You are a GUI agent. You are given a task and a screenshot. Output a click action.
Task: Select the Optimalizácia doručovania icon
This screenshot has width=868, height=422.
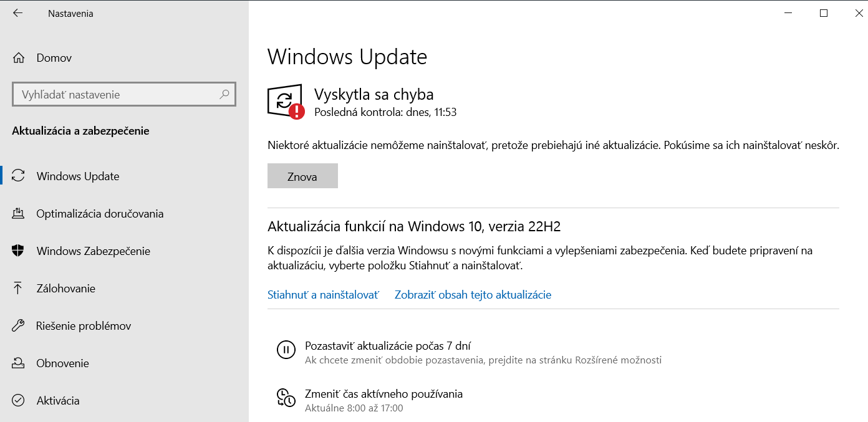pyautogui.click(x=19, y=214)
